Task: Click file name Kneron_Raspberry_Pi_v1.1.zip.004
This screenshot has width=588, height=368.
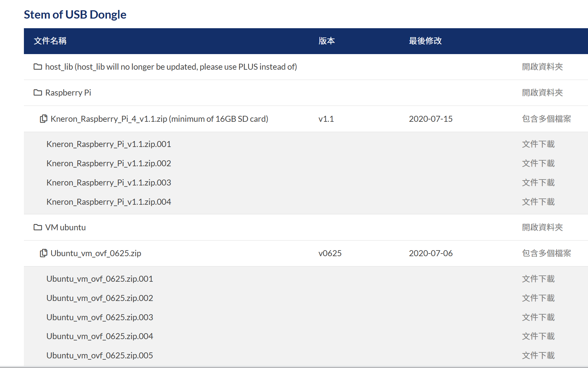Action: (109, 202)
